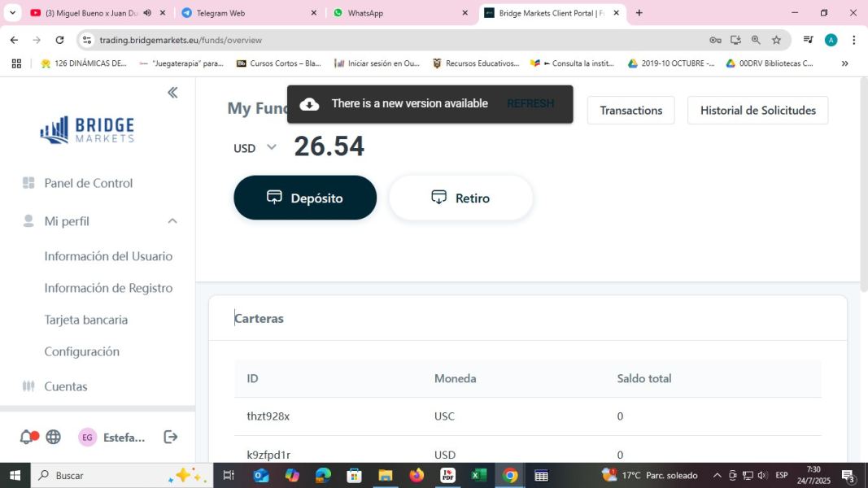Open File Explorer from the taskbar
Screen dimensions: 868x488
pyautogui.click(x=386, y=475)
